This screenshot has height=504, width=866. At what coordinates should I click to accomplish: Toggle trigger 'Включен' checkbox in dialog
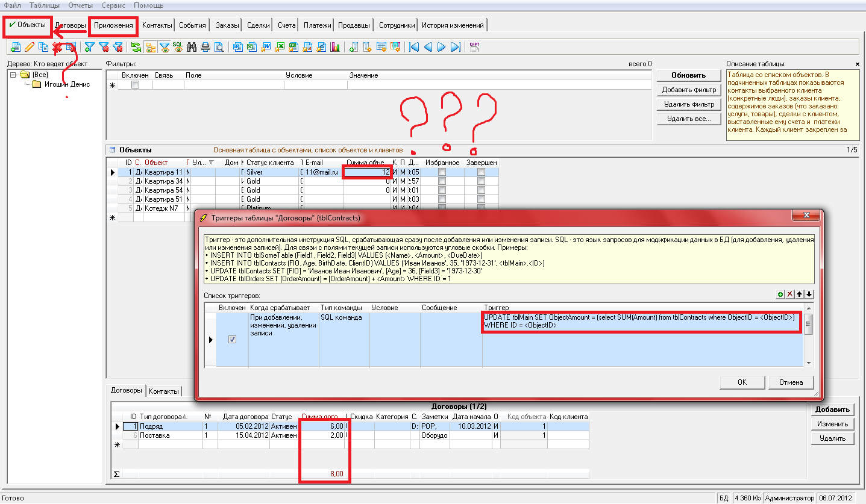233,340
